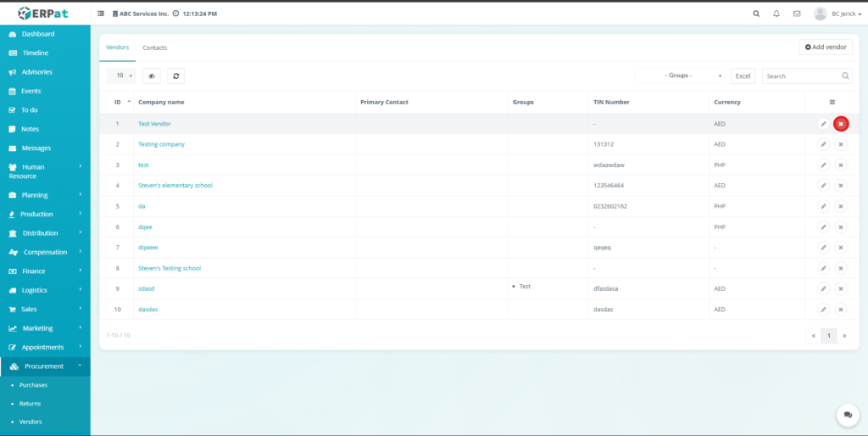Delete the Test Vendor row

pos(841,124)
